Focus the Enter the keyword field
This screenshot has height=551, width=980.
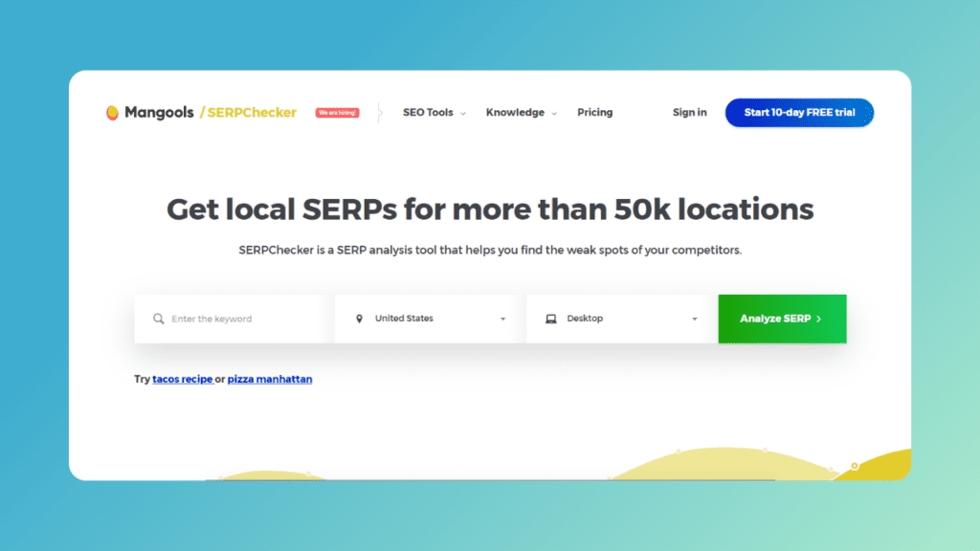pyautogui.click(x=234, y=319)
